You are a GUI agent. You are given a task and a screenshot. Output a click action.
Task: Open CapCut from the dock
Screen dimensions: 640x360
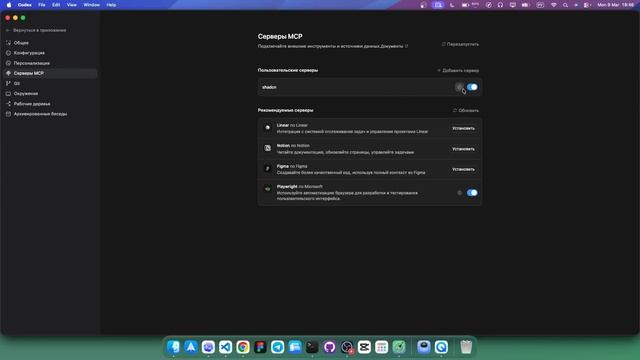(x=364, y=347)
